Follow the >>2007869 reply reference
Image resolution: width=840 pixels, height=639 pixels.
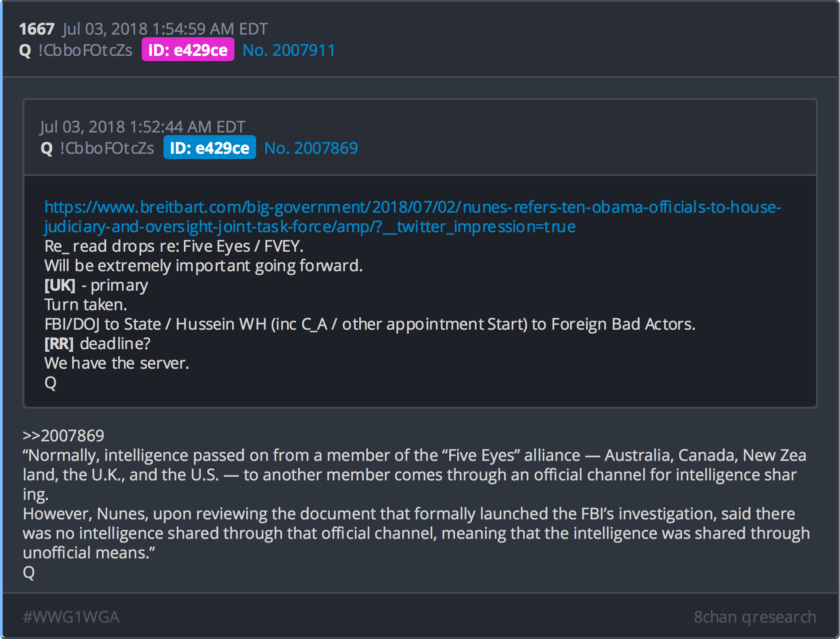63,436
